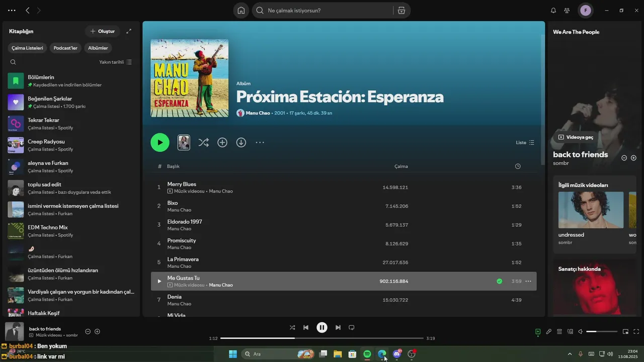
Task: Open the play queue
Action: click(559, 332)
